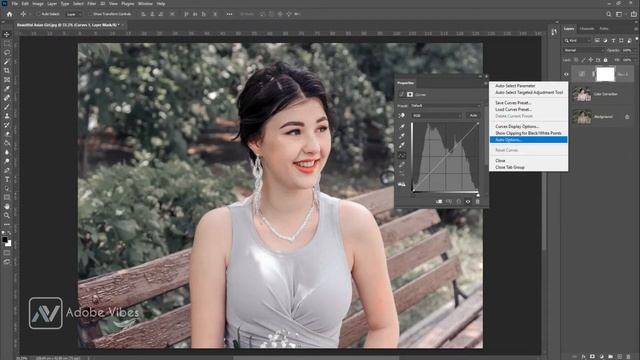Open the Layer auto-select dropdown in options bar

pyautogui.click(x=74, y=14)
